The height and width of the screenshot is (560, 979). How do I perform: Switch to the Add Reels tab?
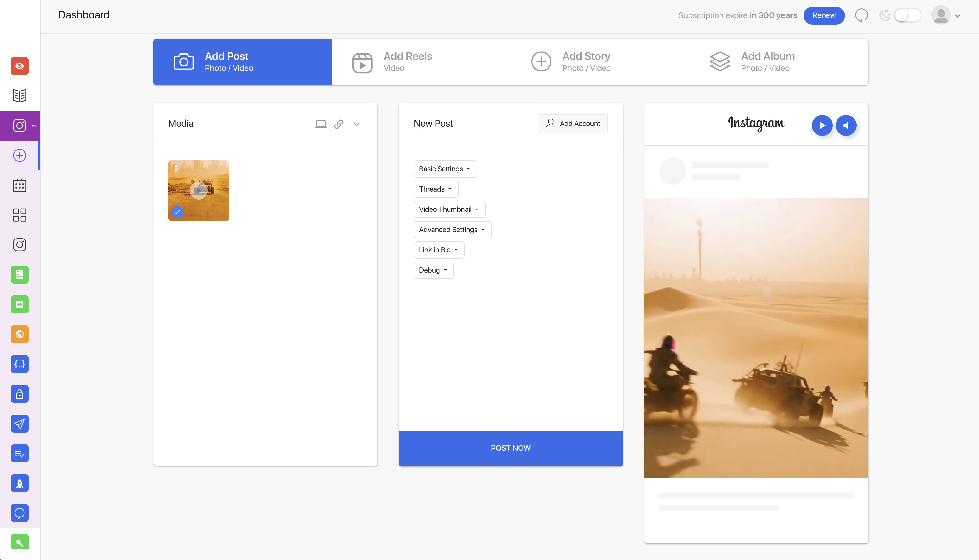[x=421, y=62]
